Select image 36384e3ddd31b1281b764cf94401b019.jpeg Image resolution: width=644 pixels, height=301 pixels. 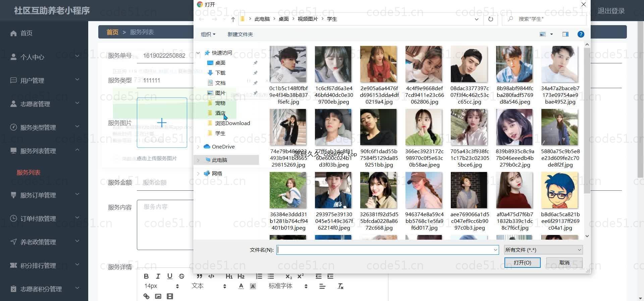click(288, 201)
